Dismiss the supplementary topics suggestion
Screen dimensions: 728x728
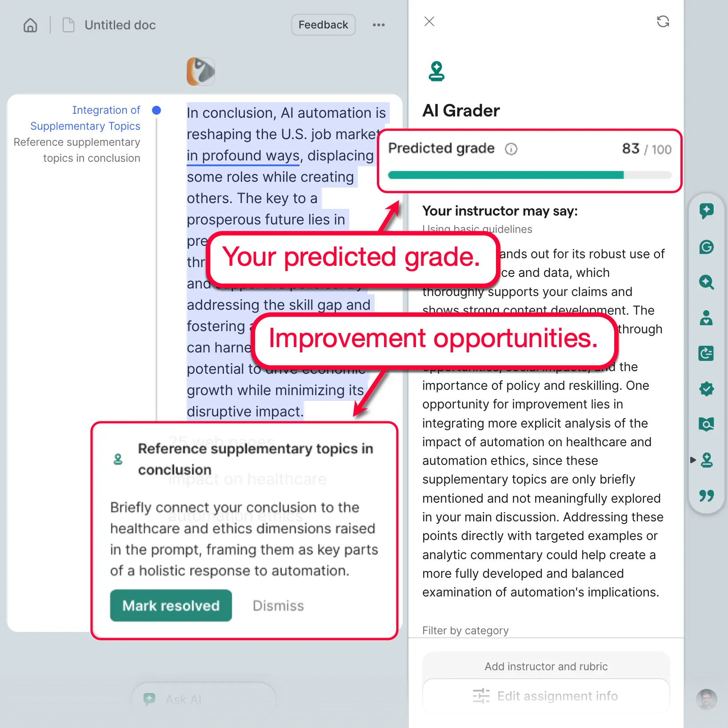click(x=277, y=605)
